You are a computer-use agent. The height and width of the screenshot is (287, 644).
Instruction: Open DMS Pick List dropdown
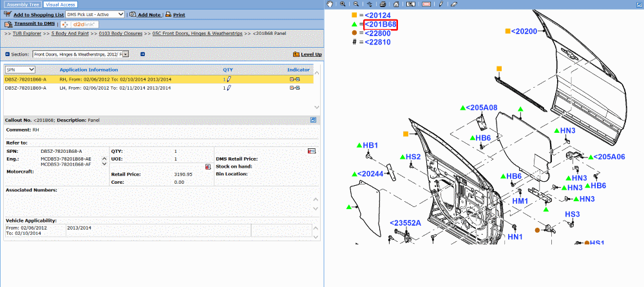95,14
